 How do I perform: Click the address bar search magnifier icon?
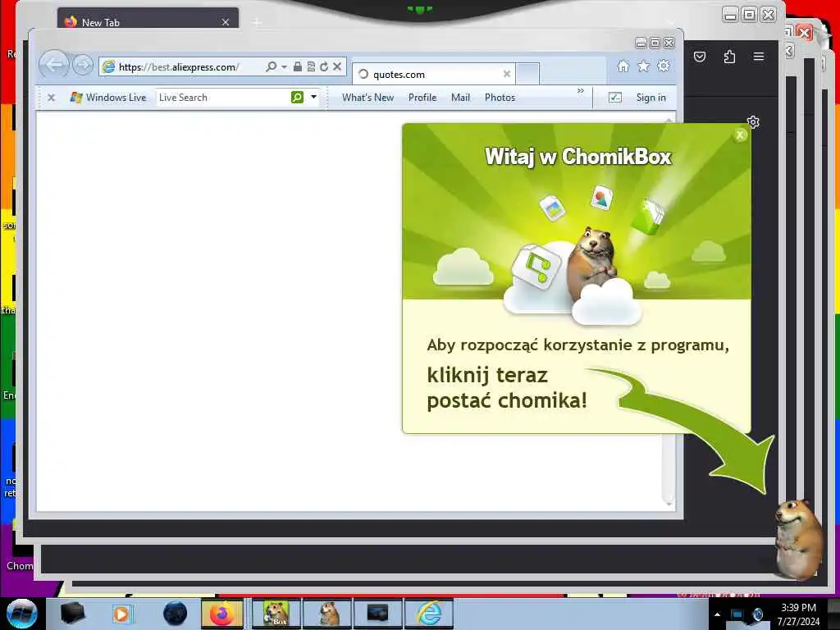(x=271, y=66)
